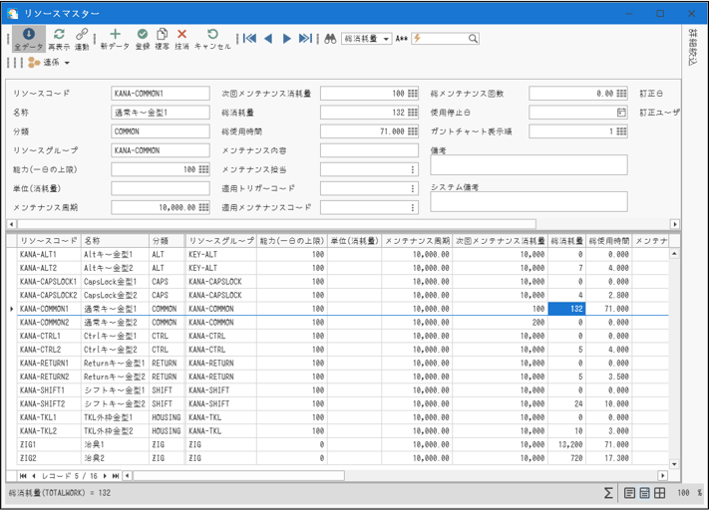Select the ZIG1 row in the grid

(x=48, y=444)
